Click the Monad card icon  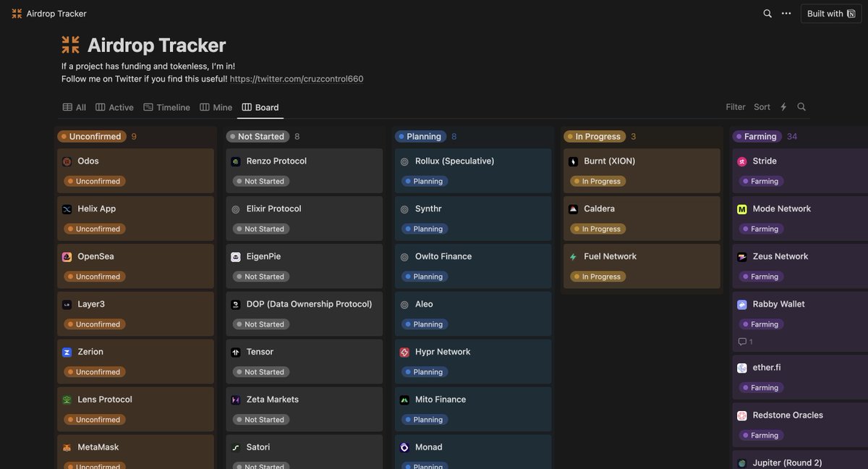click(x=404, y=447)
